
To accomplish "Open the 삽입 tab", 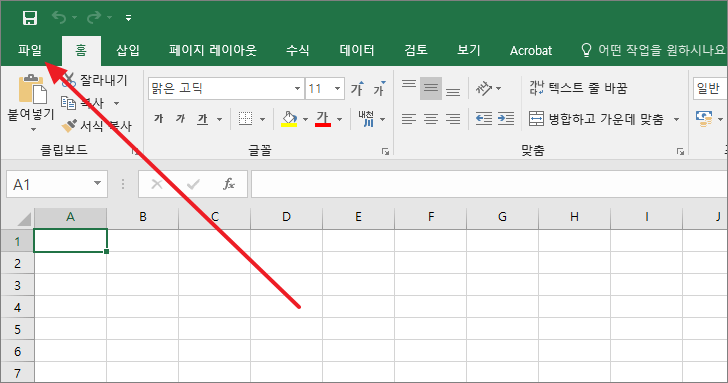I will pyautogui.click(x=128, y=50).
